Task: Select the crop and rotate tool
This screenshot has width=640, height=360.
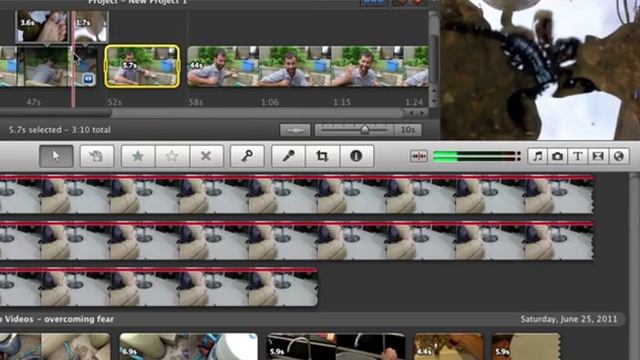Action: (x=322, y=156)
